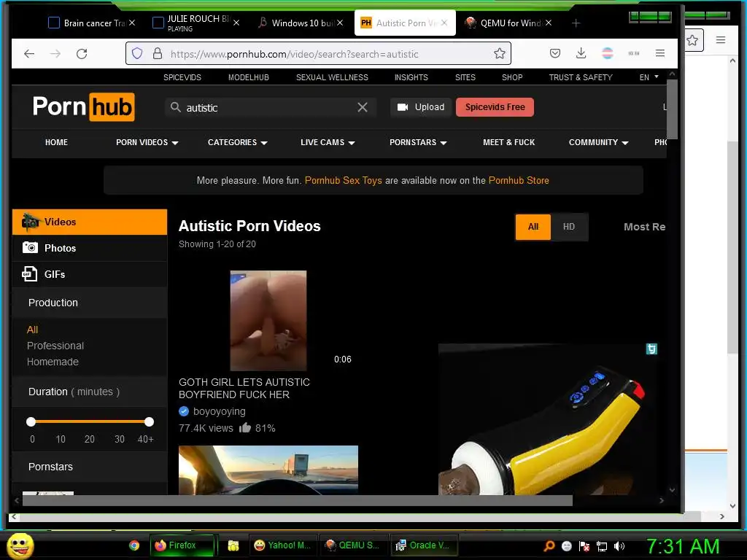This screenshot has width=747, height=560.
Task: Click the magnifier icon in site search
Action: [x=175, y=107]
